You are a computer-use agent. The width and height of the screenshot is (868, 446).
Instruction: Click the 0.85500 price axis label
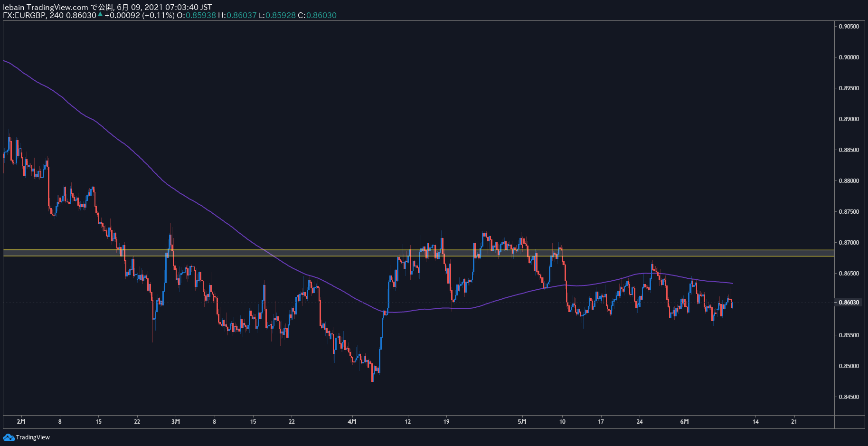tap(849, 335)
